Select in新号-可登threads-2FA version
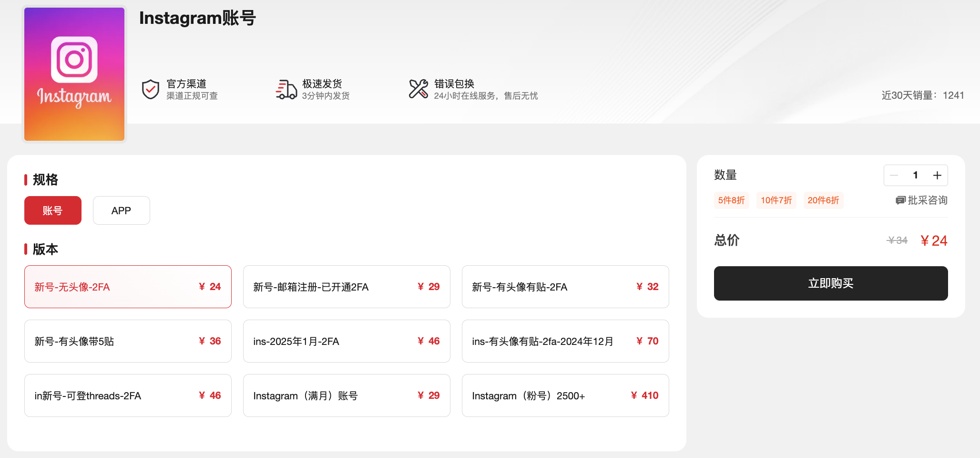 128,396
